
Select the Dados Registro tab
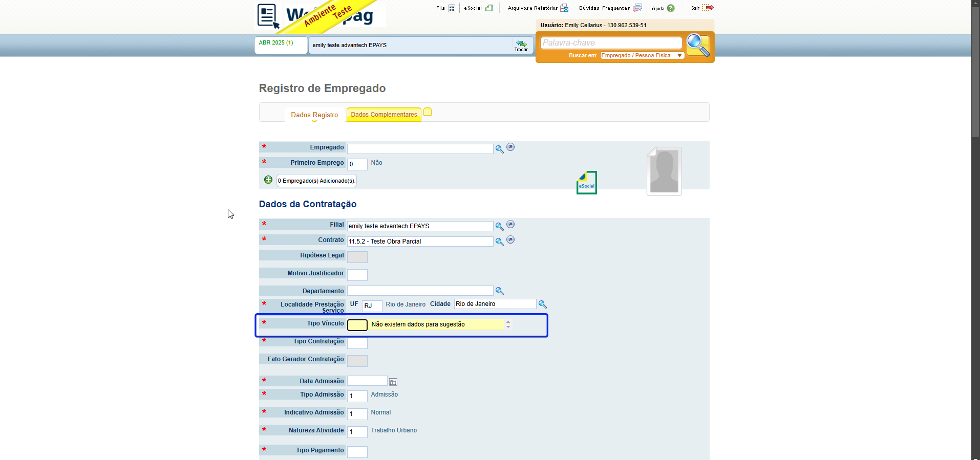coord(314,115)
